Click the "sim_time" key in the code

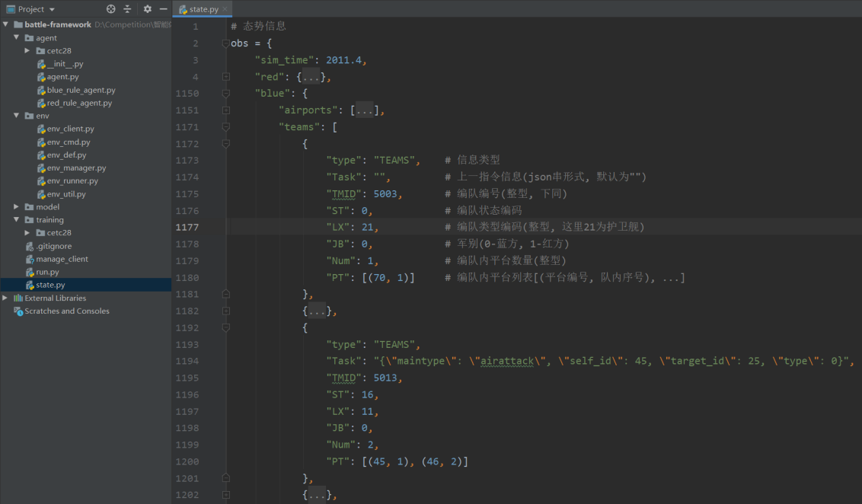284,60
